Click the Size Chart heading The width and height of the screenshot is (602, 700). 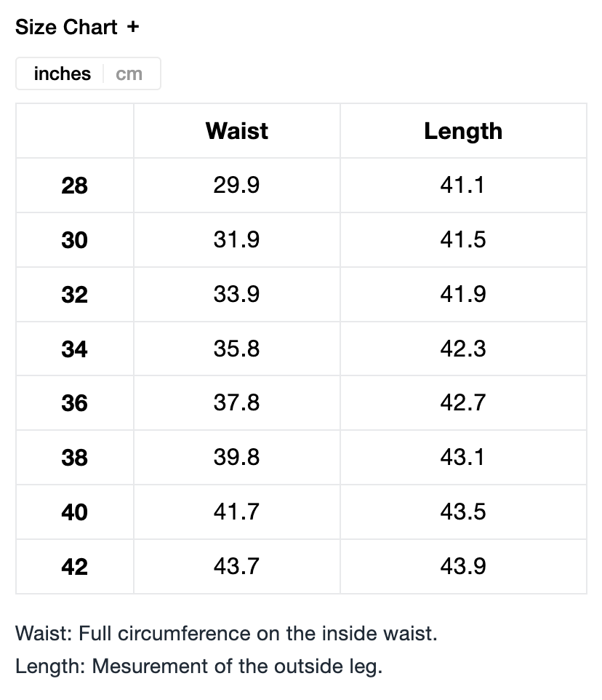point(66,27)
